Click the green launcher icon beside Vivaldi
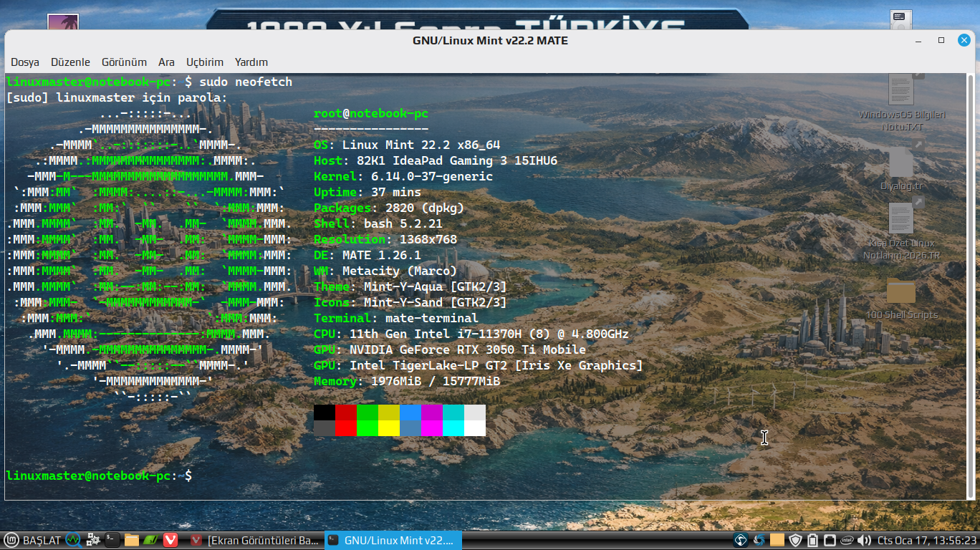 coord(150,540)
